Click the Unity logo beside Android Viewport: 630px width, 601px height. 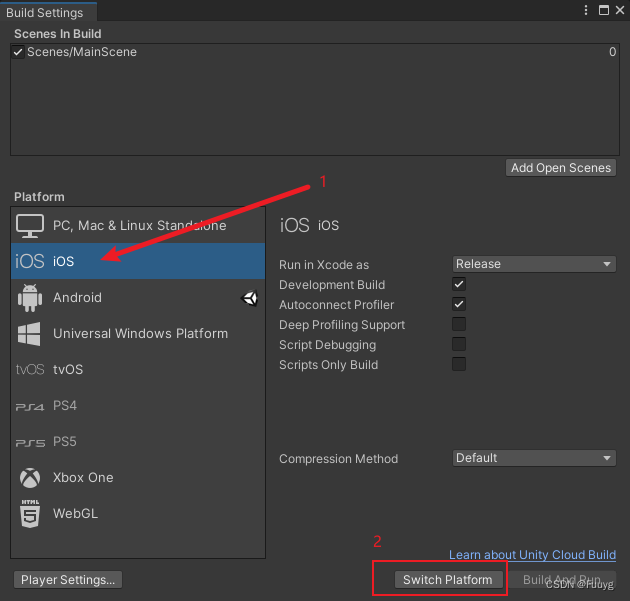tap(250, 298)
